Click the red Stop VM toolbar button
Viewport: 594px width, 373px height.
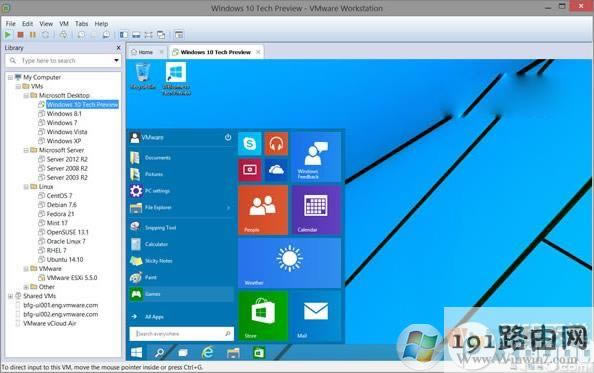(20, 35)
